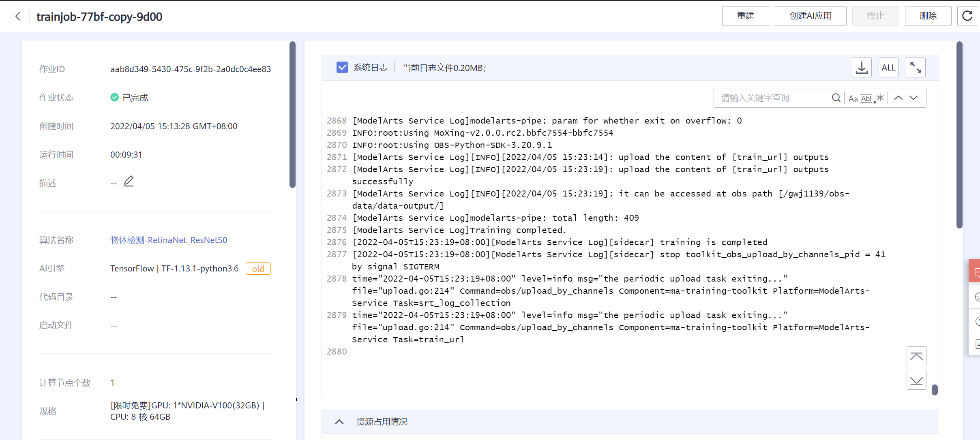The image size is (980, 440).
Task: Open 物体检测-RetinaNet_ResNet50 algorithm link
Action: 169,240
